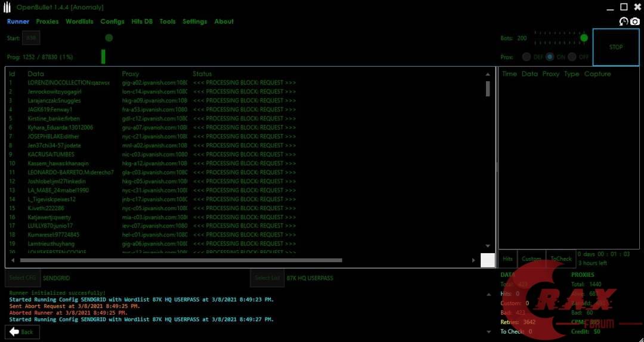Click the horizontal scrollbar thumb under the list

[181, 260]
